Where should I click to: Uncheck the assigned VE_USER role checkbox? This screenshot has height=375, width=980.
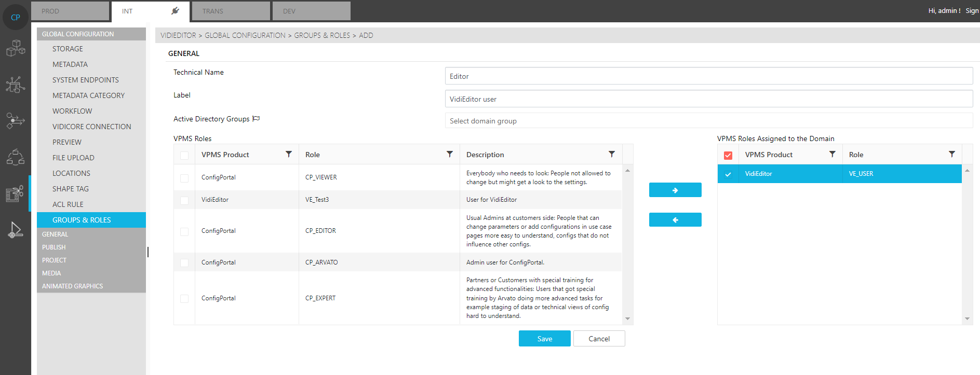[x=728, y=174]
